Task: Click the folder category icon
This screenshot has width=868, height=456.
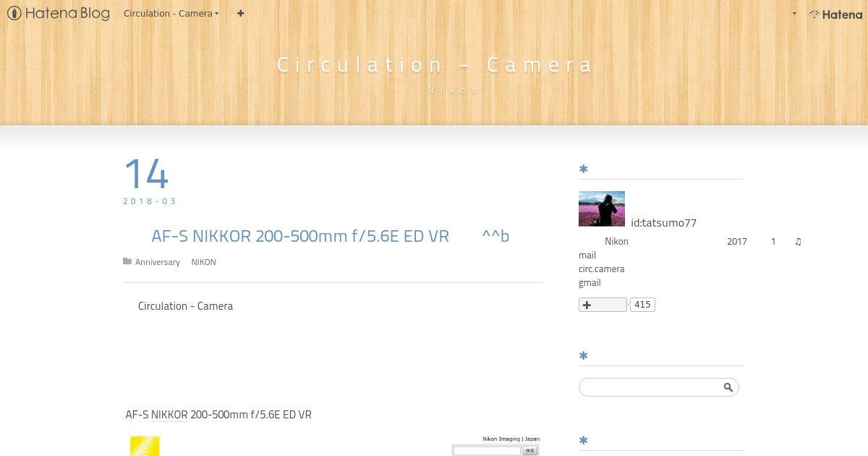Action: [127, 261]
